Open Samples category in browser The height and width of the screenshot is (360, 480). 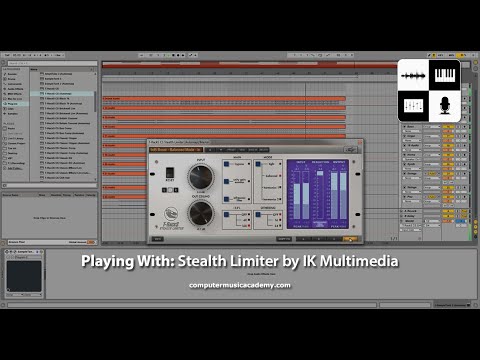tap(13, 114)
